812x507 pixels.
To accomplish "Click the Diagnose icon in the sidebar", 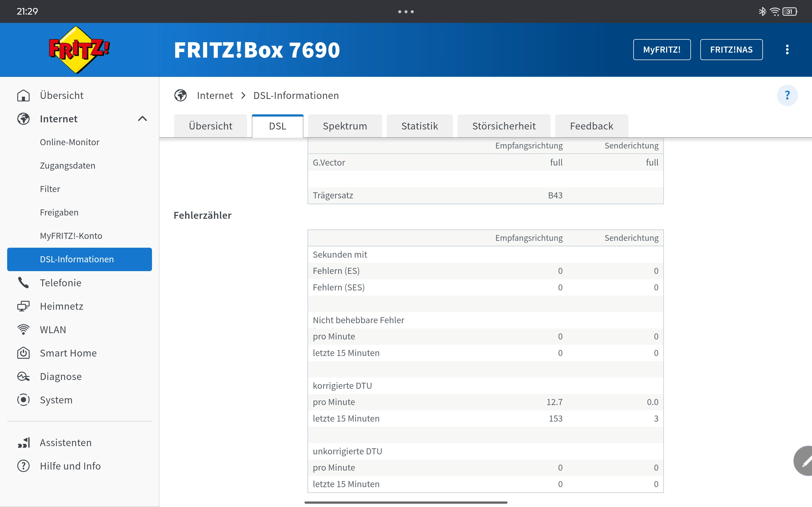I will tap(23, 377).
